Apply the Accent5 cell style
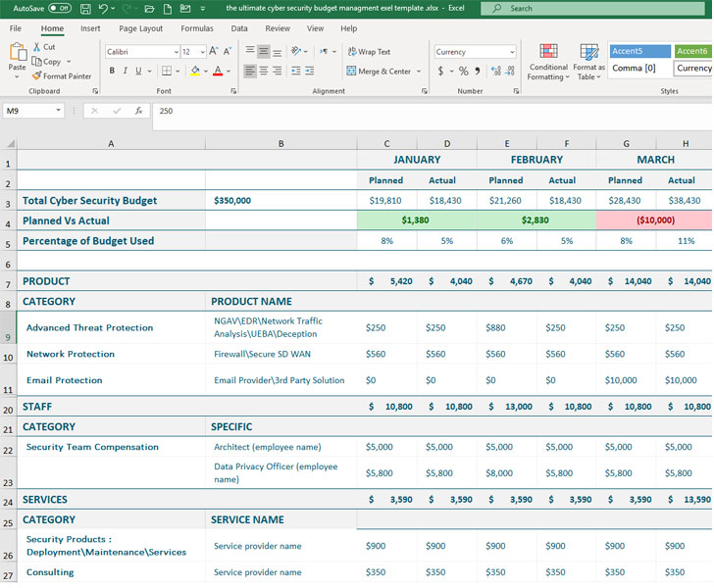Screen dimensions: 714x588 tap(639, 51)
